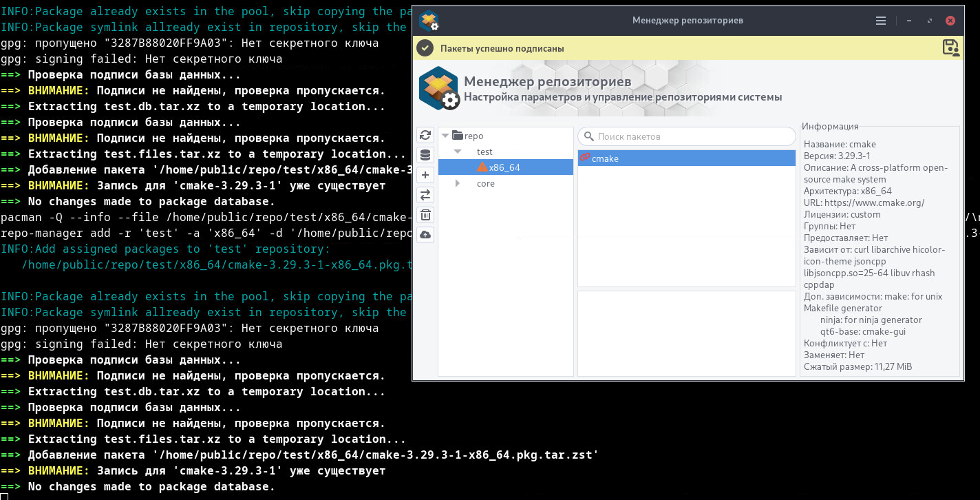Click the folder icon next to repo
Viewport: 980px width, 500px height.
[x=458, y=136]
